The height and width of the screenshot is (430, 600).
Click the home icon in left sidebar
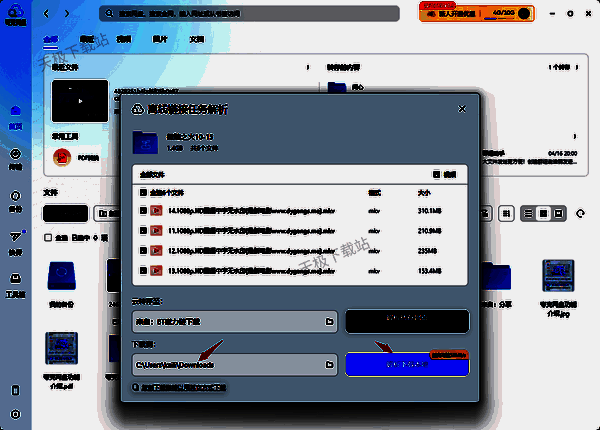tap(15, 114)
